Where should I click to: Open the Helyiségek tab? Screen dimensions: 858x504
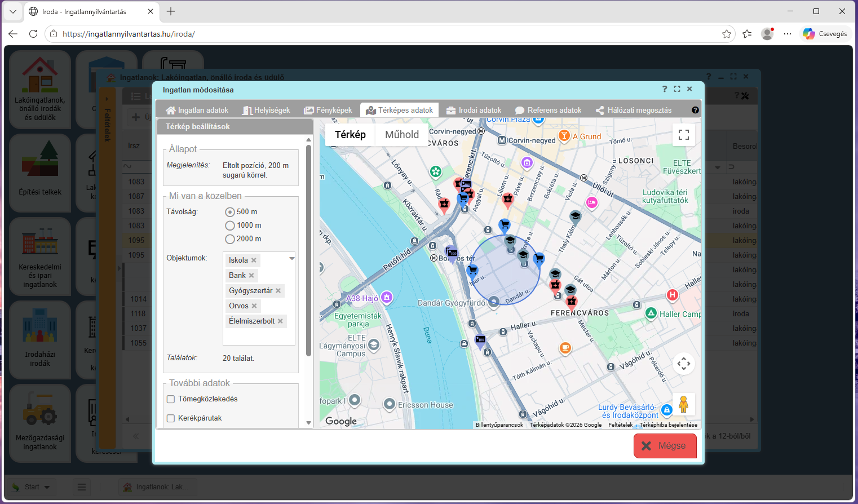[267, 110]
